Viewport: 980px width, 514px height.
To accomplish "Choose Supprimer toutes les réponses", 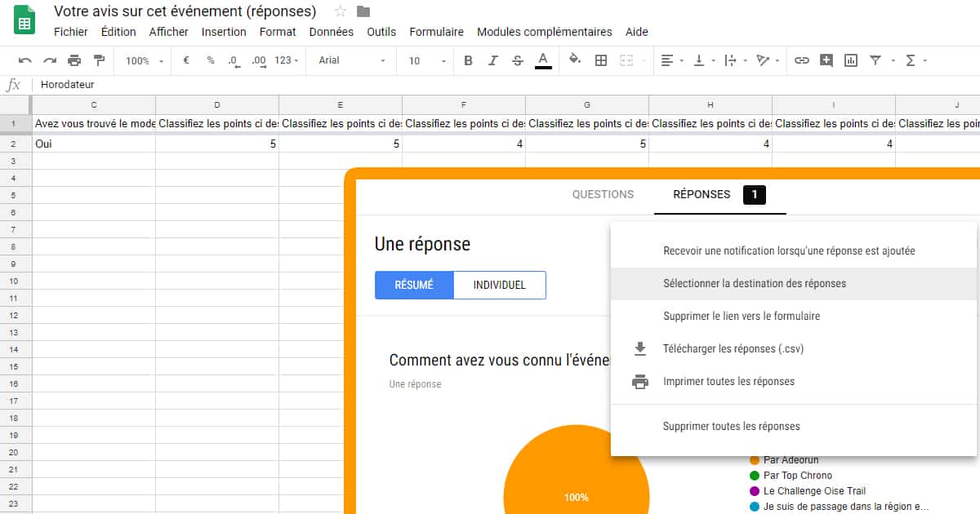I will point(794,426).
